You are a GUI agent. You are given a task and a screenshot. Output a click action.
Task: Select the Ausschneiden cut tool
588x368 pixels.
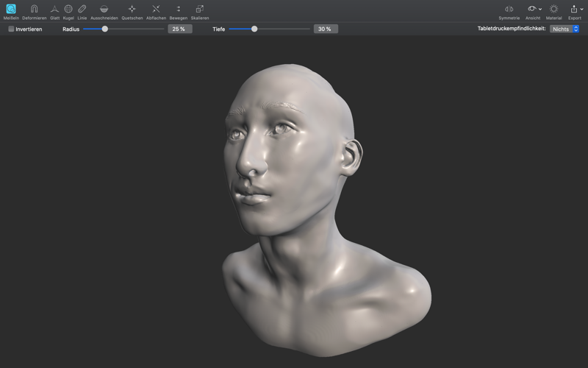[104, 10]
